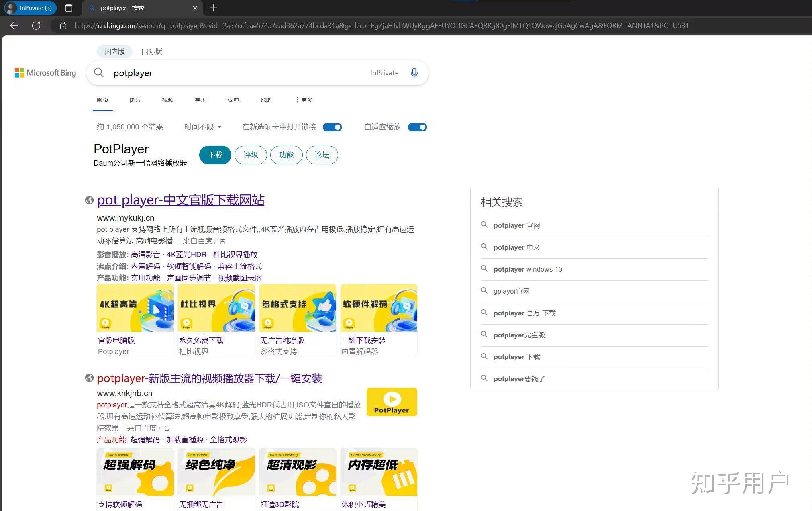Open the 视频截图录屏 sublink
Screen dimensions: 812x511
[240, 278]
